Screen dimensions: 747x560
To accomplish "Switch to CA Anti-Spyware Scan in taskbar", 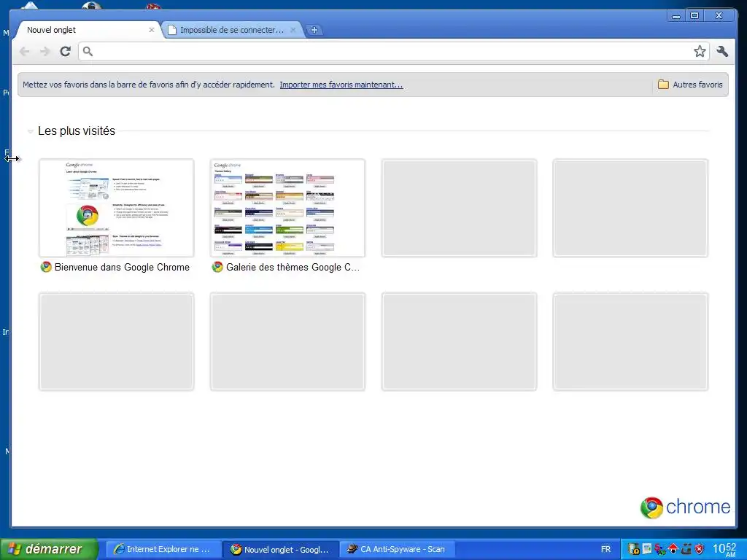I will click(x=398, y=550).
